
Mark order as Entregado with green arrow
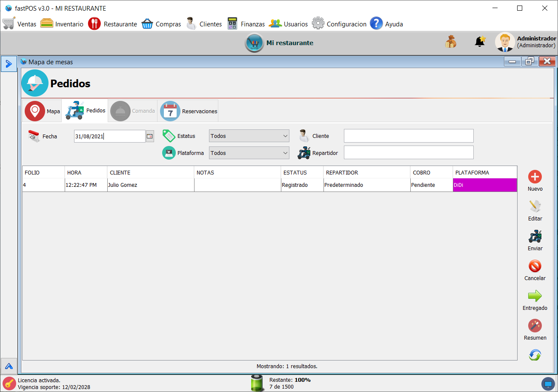535,296
